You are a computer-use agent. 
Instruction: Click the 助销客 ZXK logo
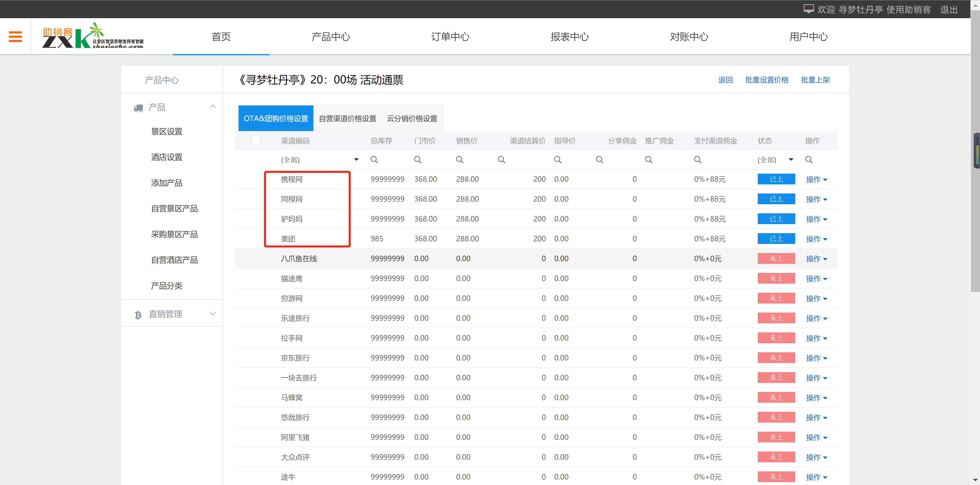92,36
